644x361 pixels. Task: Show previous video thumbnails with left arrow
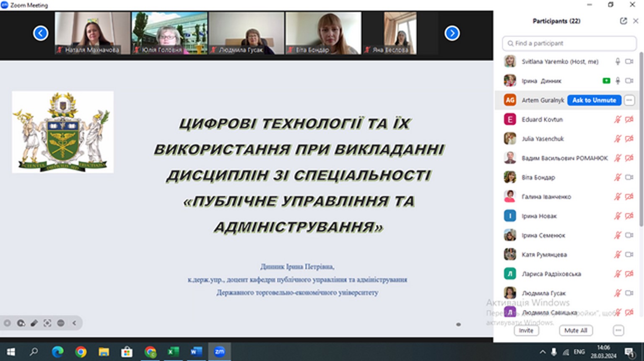click(x=41, y=33)
